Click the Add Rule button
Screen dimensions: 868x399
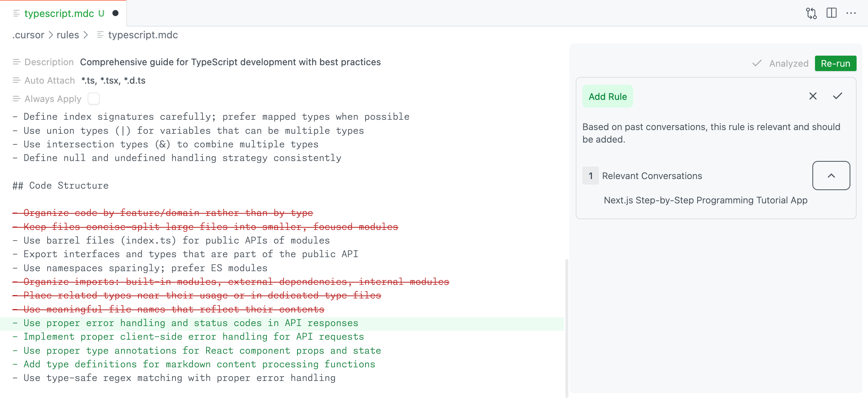[607, 96]
